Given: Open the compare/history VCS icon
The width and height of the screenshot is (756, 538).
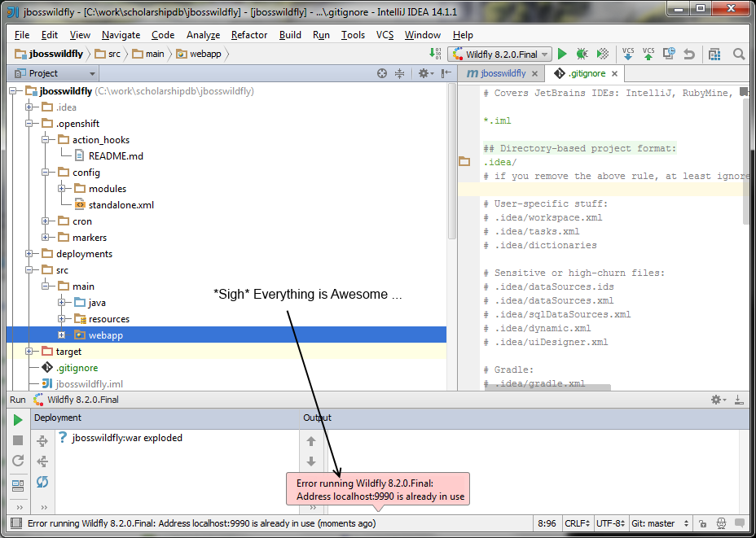Looking at the screenshot, I should pyautogui.click(x=669, y=54).
